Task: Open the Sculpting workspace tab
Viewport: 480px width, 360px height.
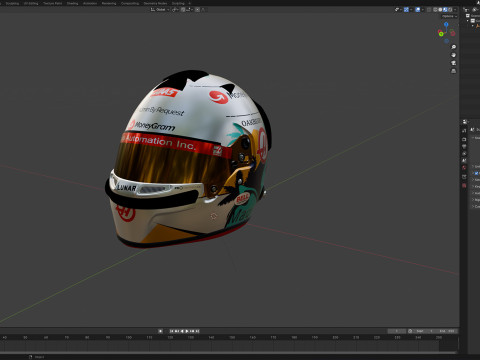Action: click(12, 3)
